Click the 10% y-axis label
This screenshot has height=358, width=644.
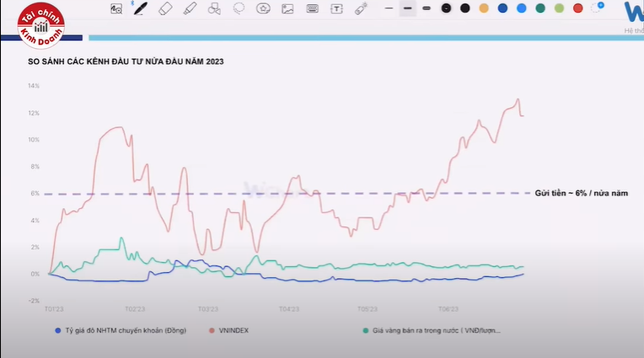(x=34, y=140)
